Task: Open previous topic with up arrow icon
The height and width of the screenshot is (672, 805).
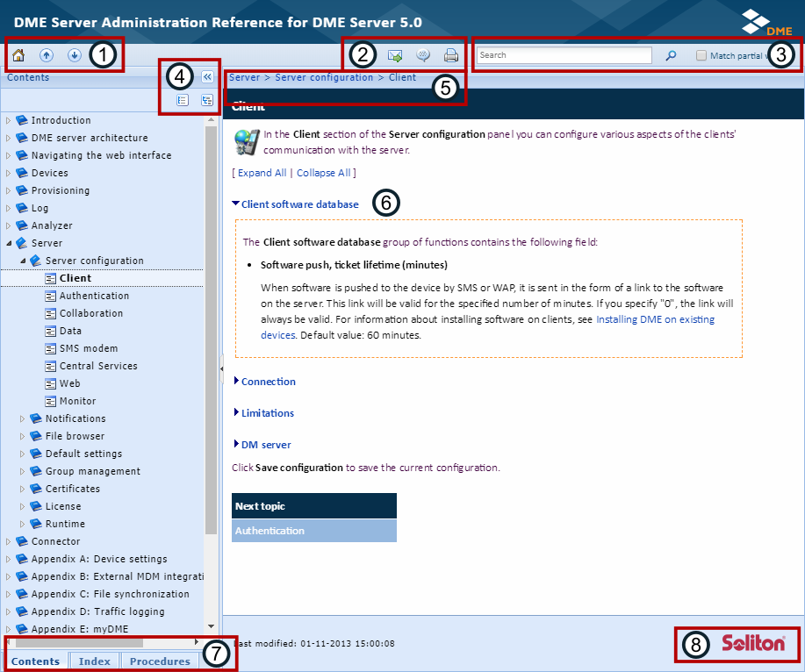Action: coord(47,55)
